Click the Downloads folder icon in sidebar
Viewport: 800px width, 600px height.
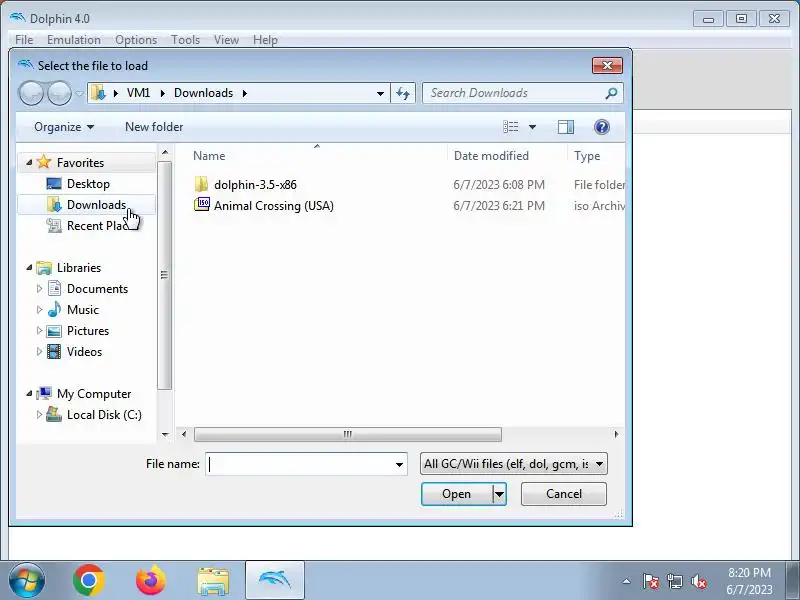click(54, 205)
